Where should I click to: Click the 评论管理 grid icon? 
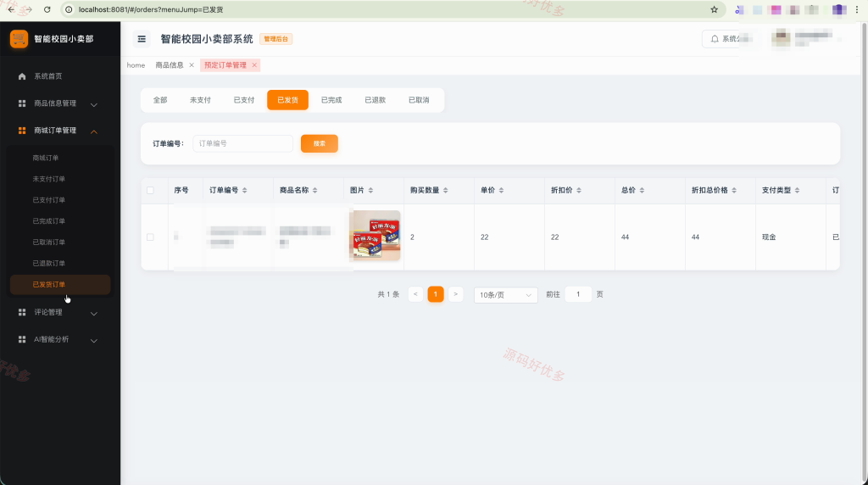(x=22, y=312)
